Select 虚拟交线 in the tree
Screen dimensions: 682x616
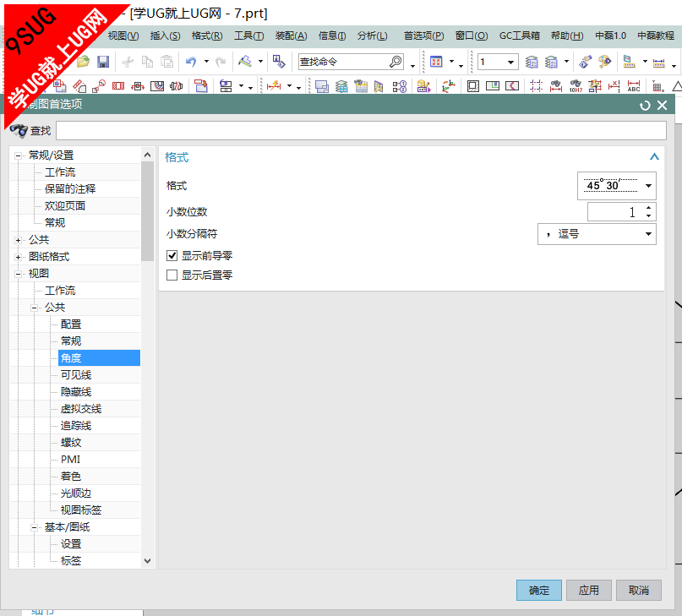(81, 409)
